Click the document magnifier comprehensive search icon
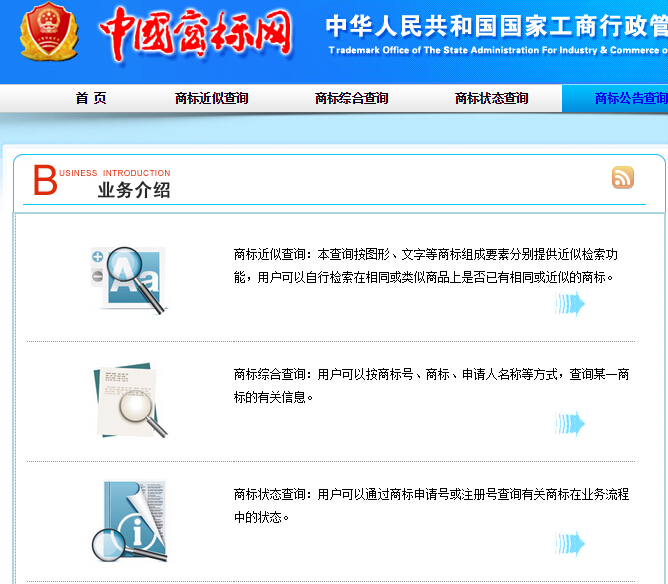Image resolution: width=668 pixels, height=584 pixels. 130,400
